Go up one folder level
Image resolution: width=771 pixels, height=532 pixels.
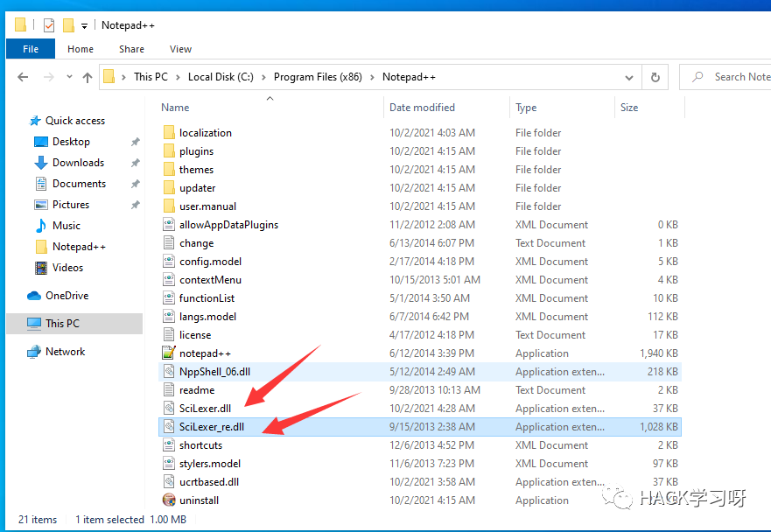88,77
